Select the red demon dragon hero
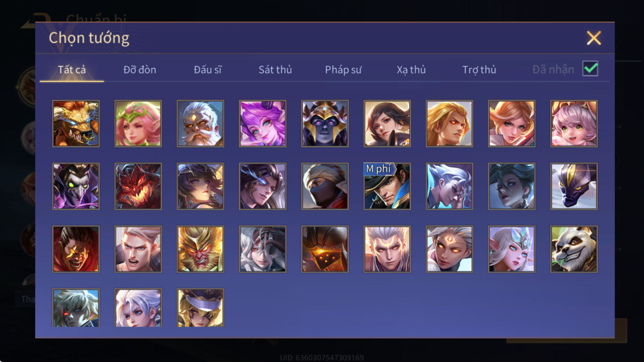The width and height of the screenshot is (644, 362). [138, 186]
